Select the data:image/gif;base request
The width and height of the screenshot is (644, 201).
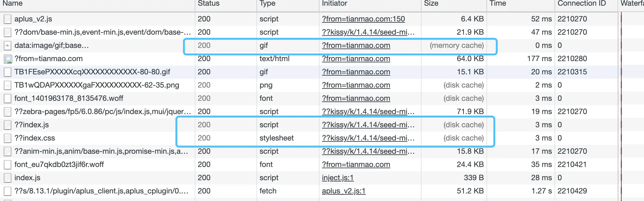tap(51, 45)
